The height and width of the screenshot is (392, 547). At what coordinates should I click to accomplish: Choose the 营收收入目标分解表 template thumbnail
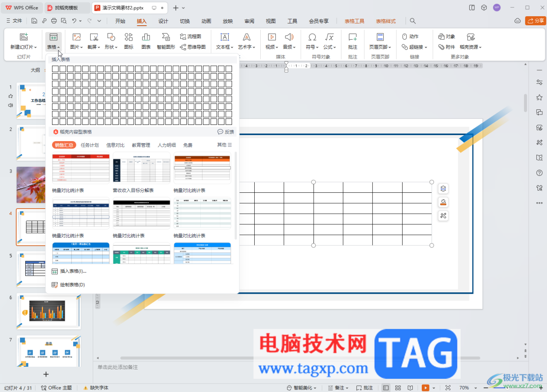point(142,168)
